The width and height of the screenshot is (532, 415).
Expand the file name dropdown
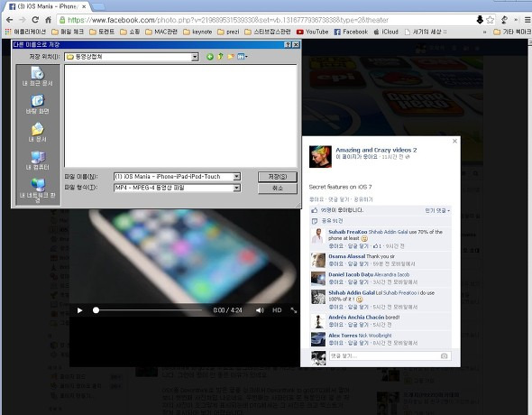[237, 177]
